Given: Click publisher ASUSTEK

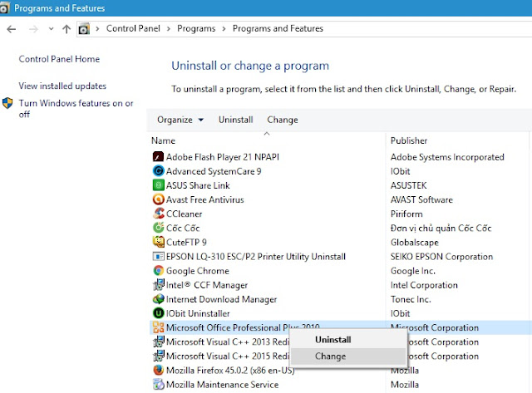Looking at the screenshot, I should [408, 185].
